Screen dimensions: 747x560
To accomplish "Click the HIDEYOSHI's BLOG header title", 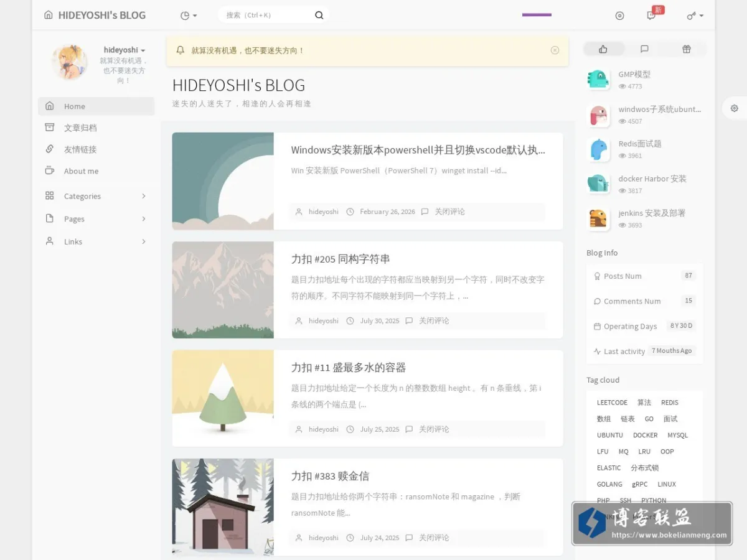I will (x=102, y=15).
